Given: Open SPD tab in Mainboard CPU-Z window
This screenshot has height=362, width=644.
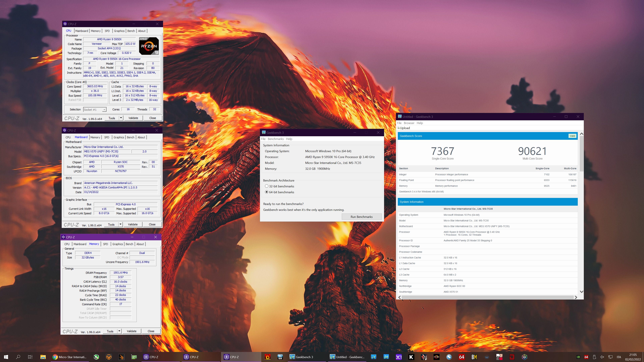Looking at the screenshot, I should pos(107,137).
